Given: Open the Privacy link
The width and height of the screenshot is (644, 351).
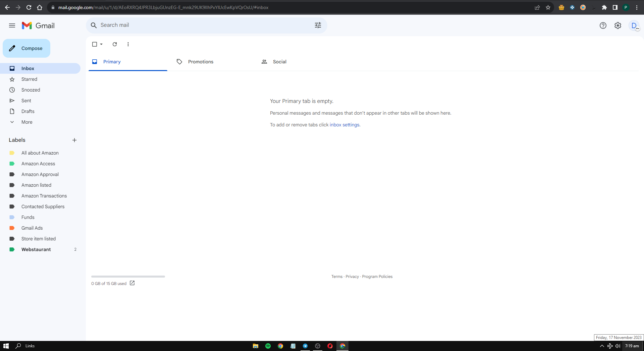Looking at the screenshot, I should click(x=352, y=277).
